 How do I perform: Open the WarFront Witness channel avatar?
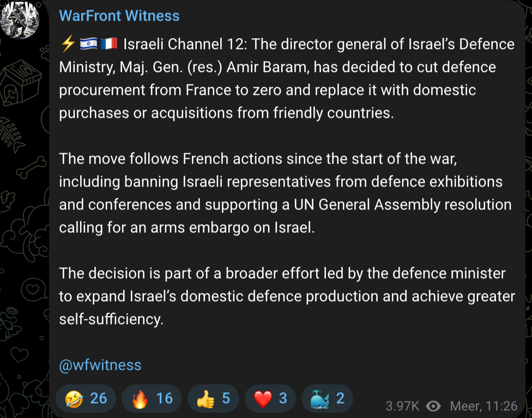click(20, 19)
